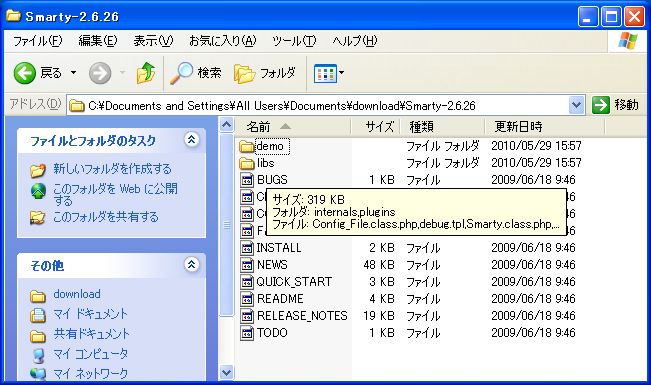Click the libs folder name

pos(266,163)
